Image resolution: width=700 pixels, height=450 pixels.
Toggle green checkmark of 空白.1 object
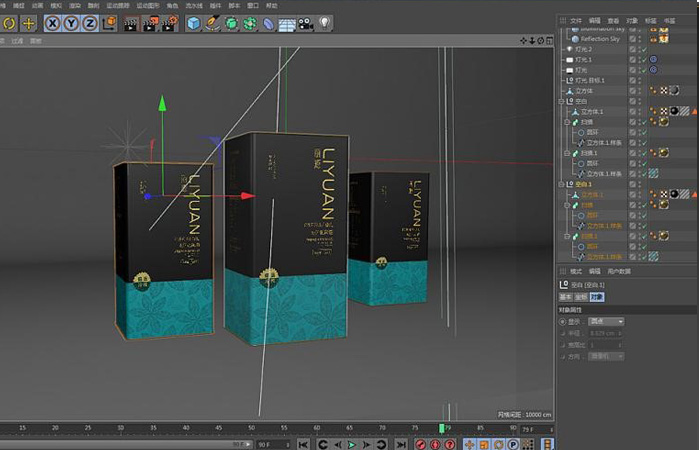click(x=642, y=185)
